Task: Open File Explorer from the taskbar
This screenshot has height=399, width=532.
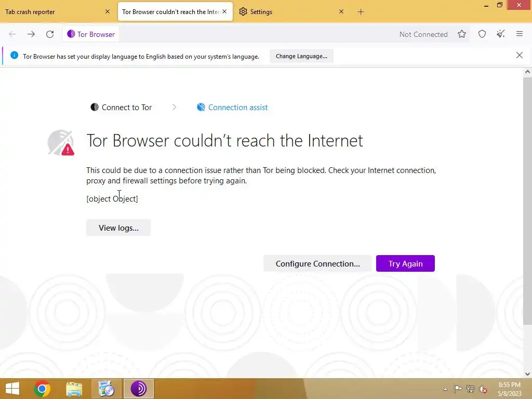Action: [x=74, y=389]
